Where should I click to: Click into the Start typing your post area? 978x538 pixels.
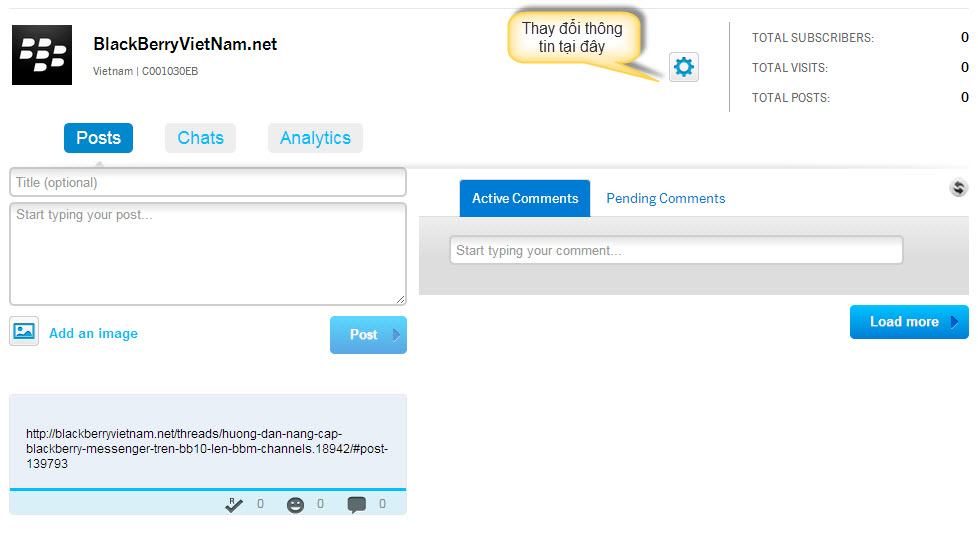pyautogui.click(x=208, y=254)
